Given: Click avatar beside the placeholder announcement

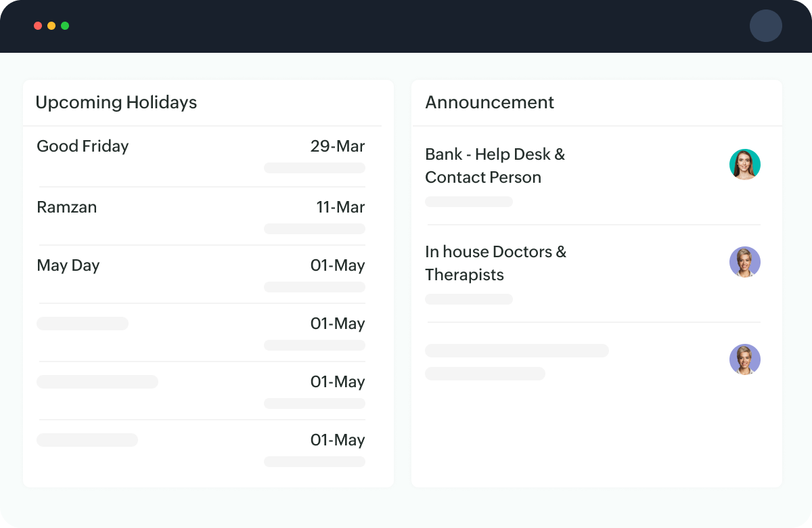Looking at the screenshot, I should 744,359.
